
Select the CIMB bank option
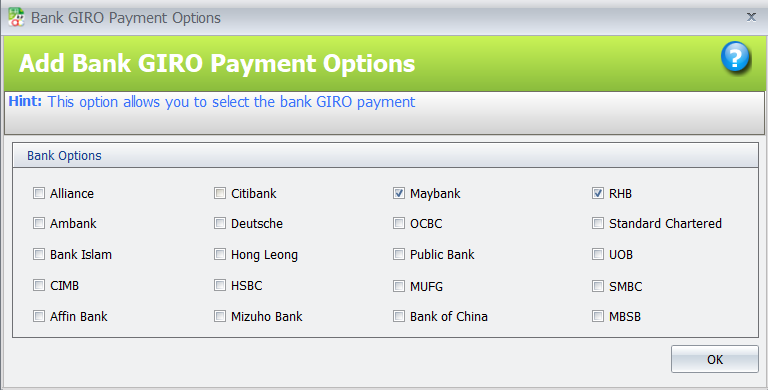[x=39, y=285]
